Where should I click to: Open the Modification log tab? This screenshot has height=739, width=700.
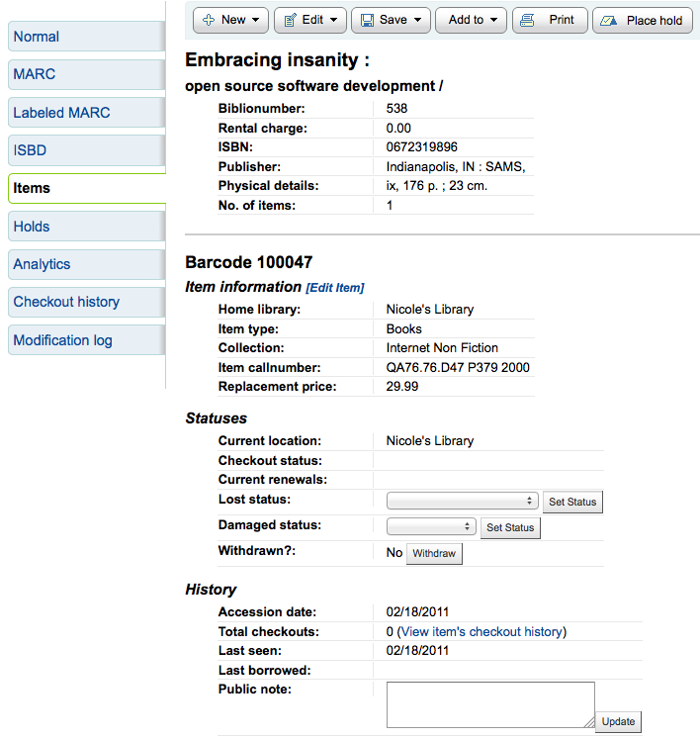click(x=85, y=340)
